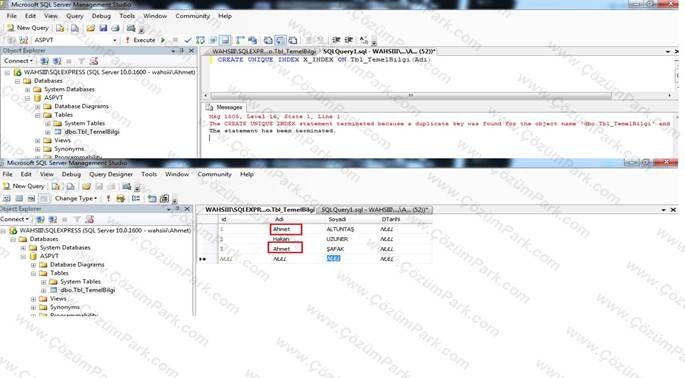Click the Open File folder icon in top toolbar

tap(90, 28)
